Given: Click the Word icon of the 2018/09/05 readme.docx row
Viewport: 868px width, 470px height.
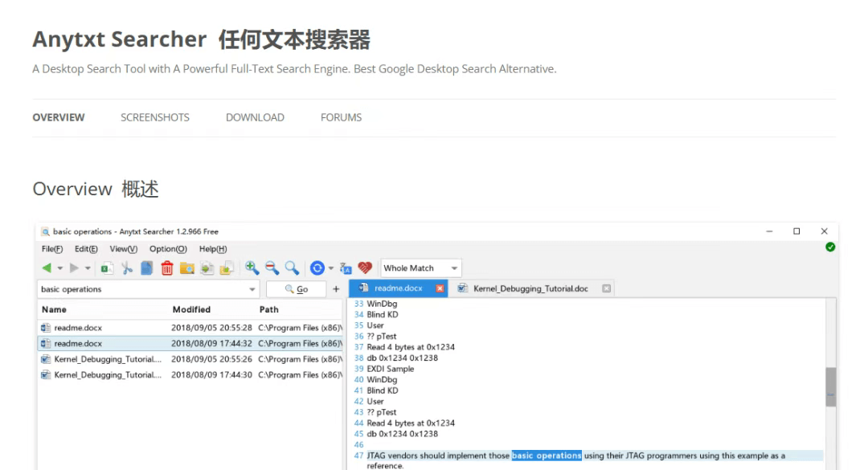Looking at the screenshot, I should tap(46, 328).
